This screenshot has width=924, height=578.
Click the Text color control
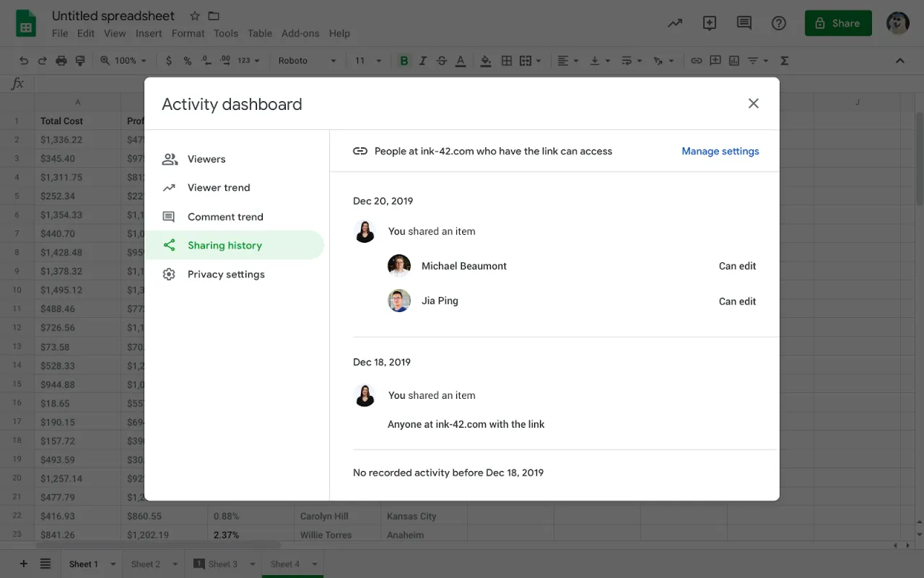460,61
